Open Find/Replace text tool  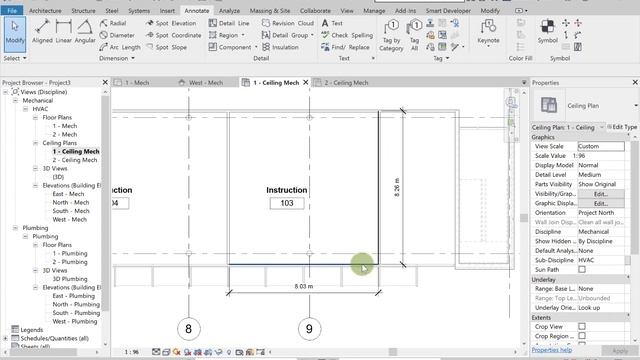coord(345,47)
